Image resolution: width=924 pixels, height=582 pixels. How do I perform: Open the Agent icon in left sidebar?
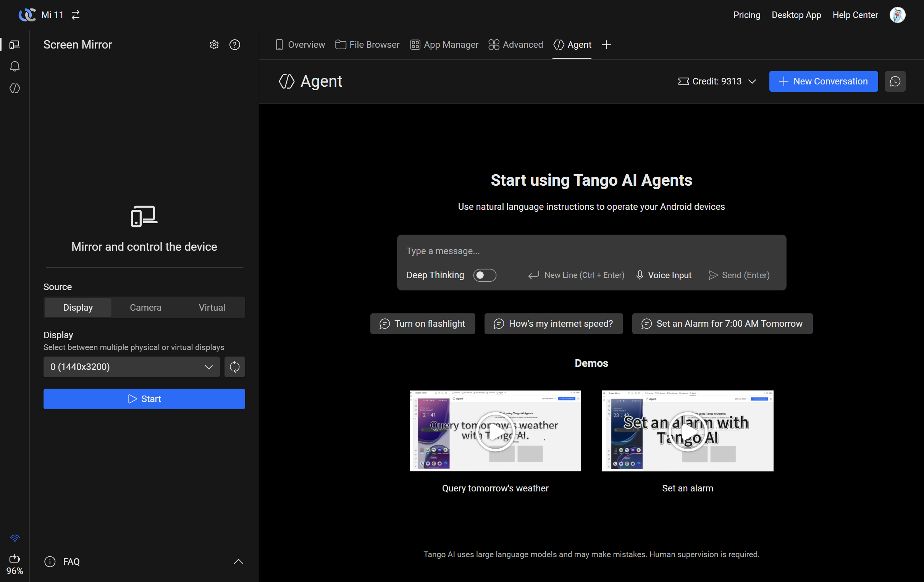(15, 88)
